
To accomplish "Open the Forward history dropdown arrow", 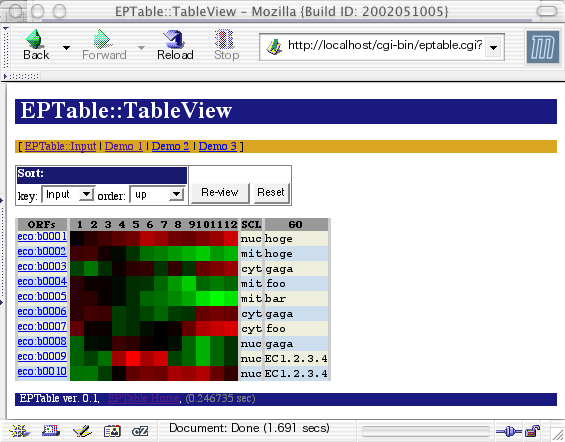I will [x=142, y=48].
